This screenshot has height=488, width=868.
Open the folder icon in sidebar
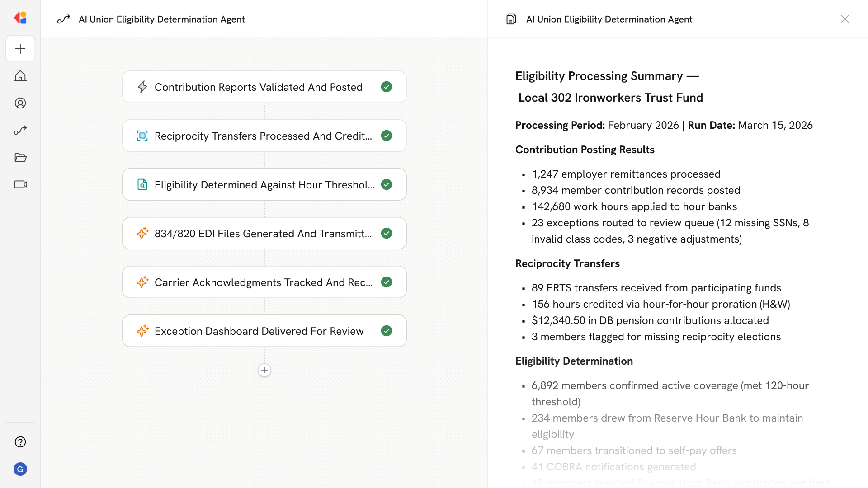click(20, 157)
